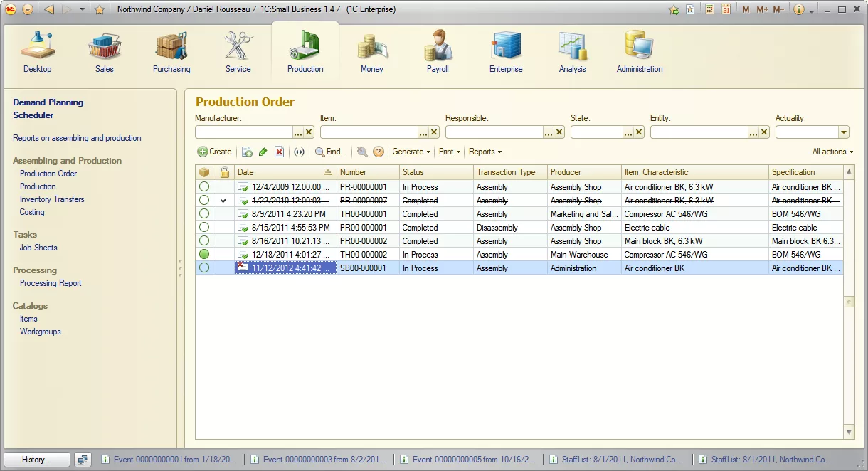This screenshot has width=868, height=471.
Task: Toggle the green state circle in row TH00-000002
Action: pos(205,255)
